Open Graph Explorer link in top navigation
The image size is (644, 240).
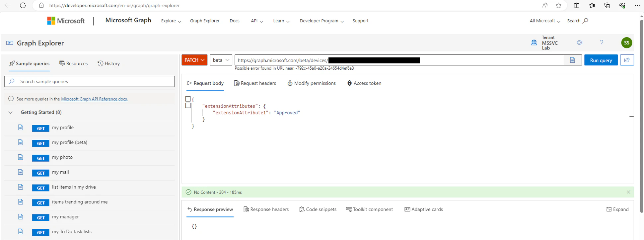pyautogui.click(x=205, y=21)
